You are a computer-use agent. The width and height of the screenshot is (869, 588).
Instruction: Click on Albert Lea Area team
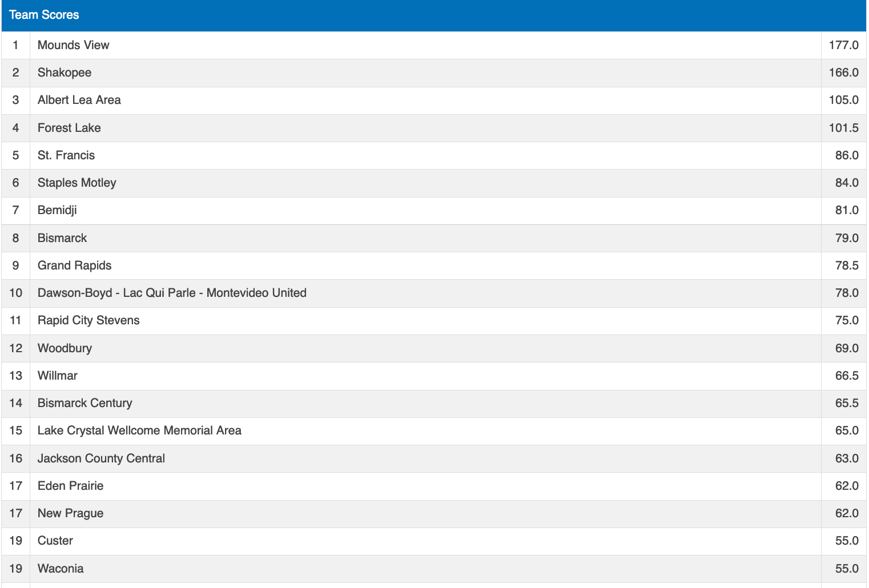click(x=79, y=100)
